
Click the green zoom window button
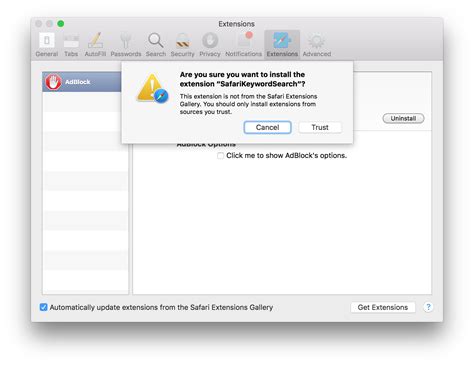[61, 24]
